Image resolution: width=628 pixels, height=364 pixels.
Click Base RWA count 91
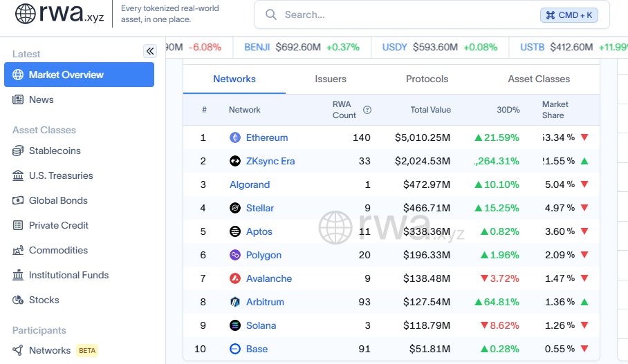(364, 349)
